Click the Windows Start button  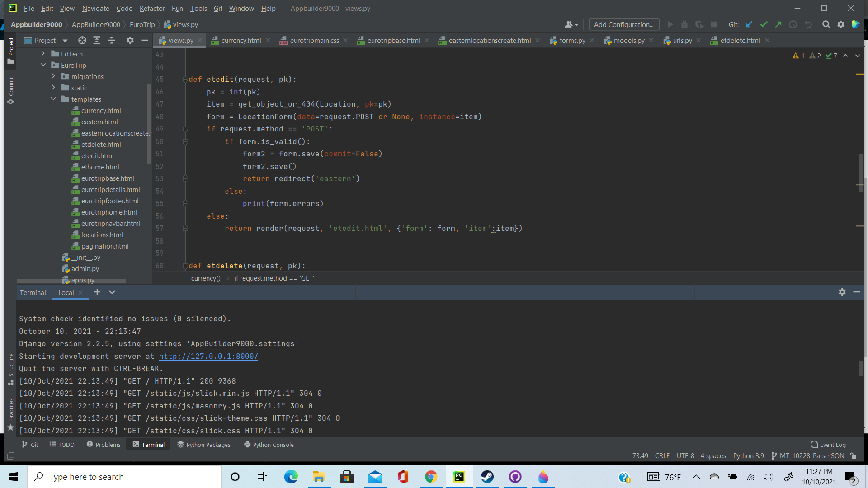tap(14, 477)
